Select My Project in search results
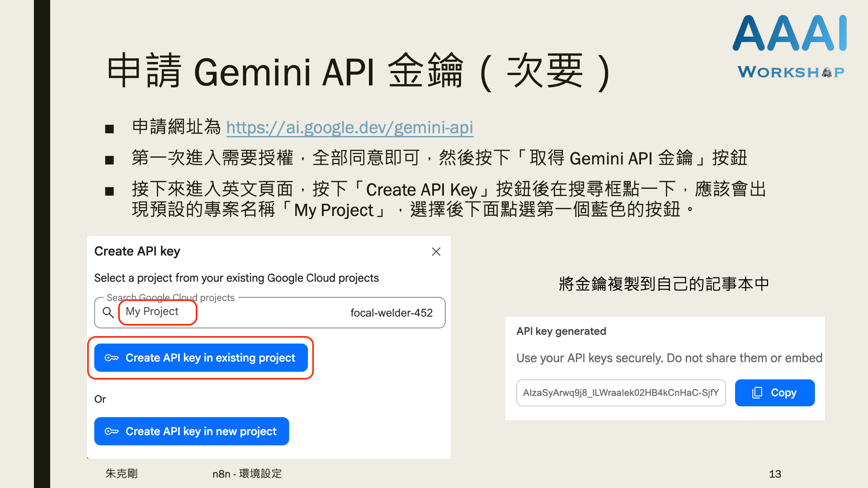Image resolution: width=868 pixels, height=488 pixels. coord(152,311)
